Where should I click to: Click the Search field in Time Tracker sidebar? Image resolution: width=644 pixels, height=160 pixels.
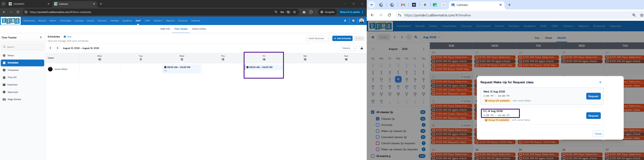tap(23, 47)
